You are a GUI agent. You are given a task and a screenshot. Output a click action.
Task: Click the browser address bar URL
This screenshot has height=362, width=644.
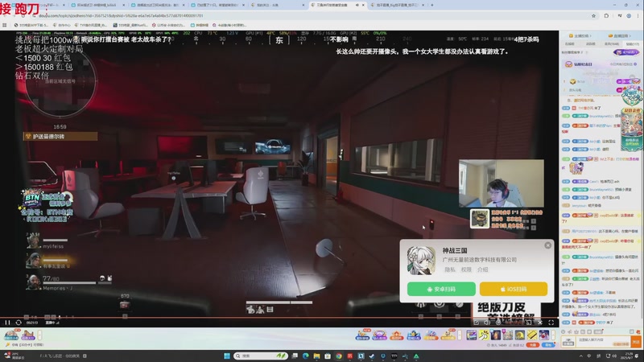tap(121, 15)
